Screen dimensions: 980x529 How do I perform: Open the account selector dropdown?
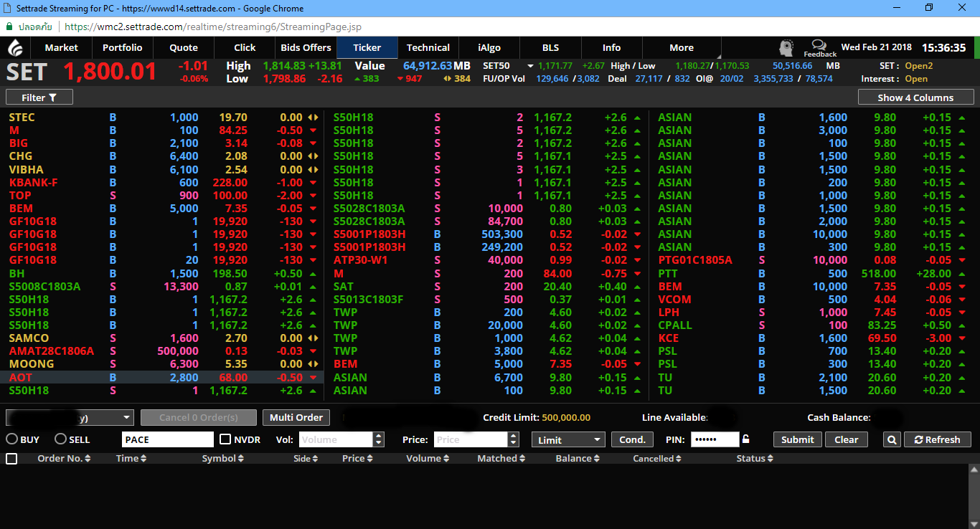click(70, 418)
